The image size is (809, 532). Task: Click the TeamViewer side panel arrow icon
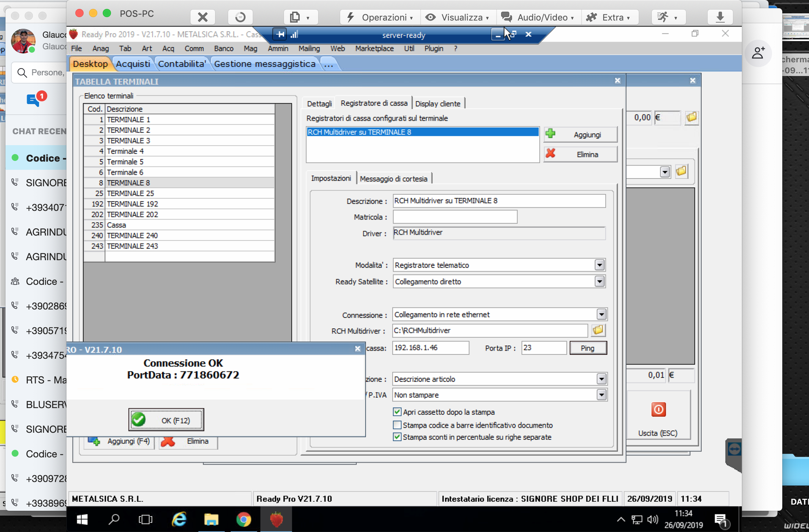[734, 448]
